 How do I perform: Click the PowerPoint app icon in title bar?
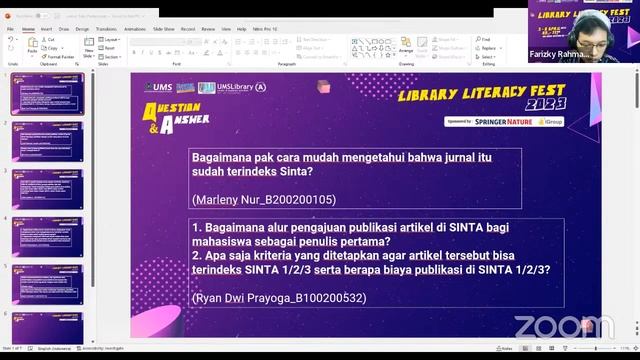click(8, 16)
